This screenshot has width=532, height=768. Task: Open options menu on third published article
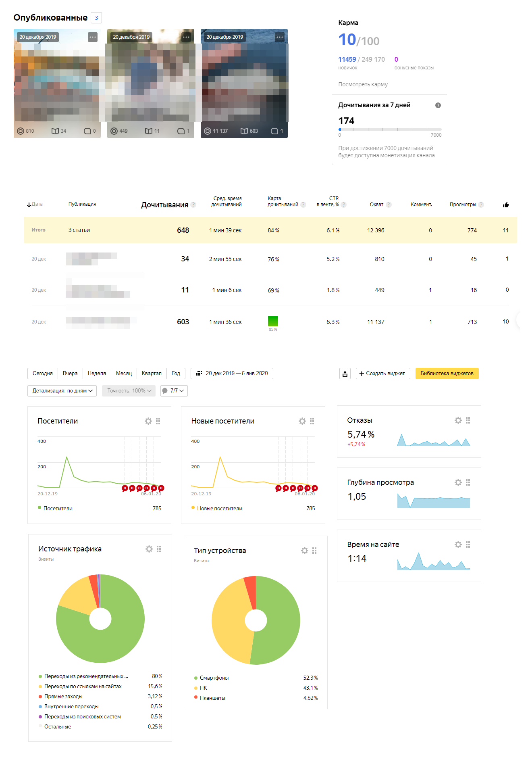coord(280,37)
